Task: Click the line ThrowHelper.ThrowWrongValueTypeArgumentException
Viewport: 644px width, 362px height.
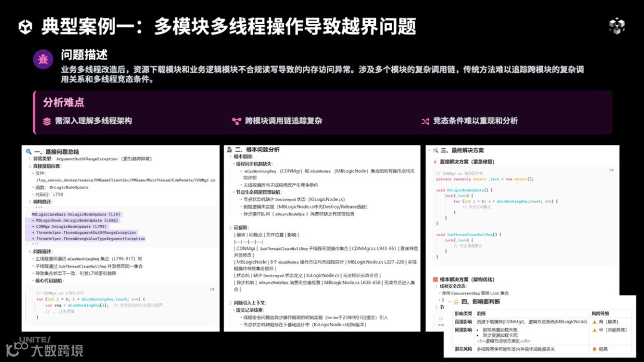Action: pos(89,239)
